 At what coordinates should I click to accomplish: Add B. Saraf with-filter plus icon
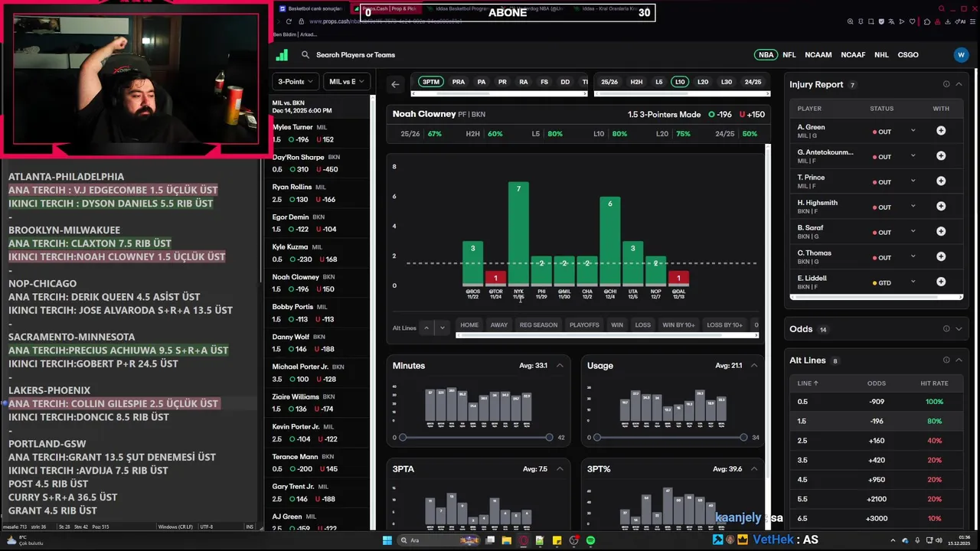pos(941,232)
